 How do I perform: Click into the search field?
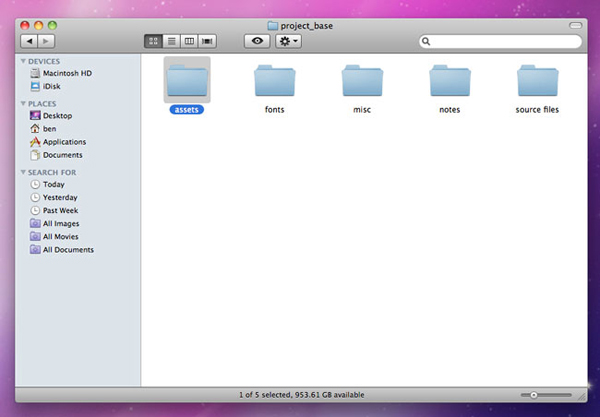click(x=501, y=41)
